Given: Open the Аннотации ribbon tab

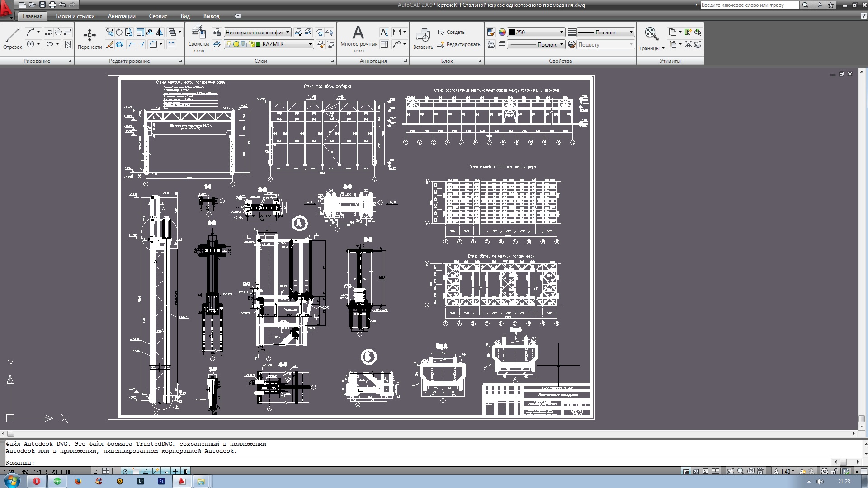Looking at the screenshot, I should tap(122, 16).
